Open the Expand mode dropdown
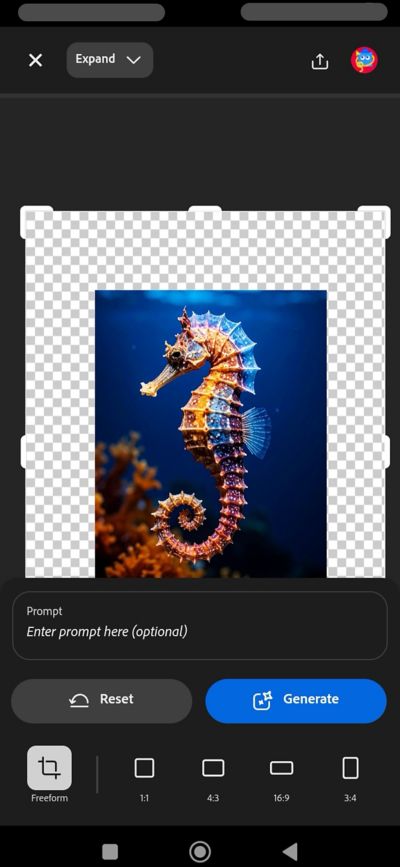 point(110,60)
